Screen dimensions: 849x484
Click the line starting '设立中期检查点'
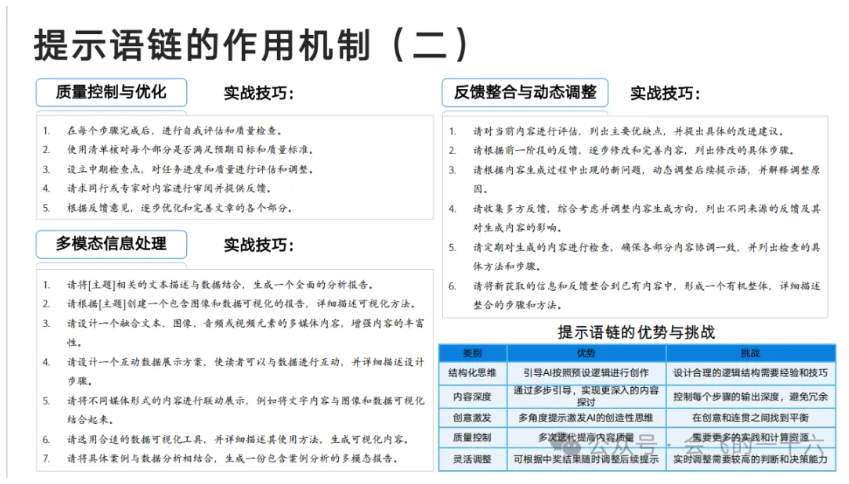click(190, 169)
